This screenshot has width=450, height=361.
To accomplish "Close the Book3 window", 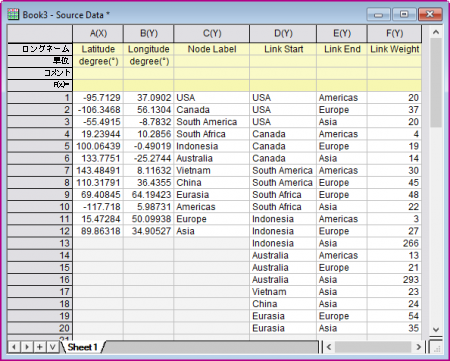I will (430, 15).
